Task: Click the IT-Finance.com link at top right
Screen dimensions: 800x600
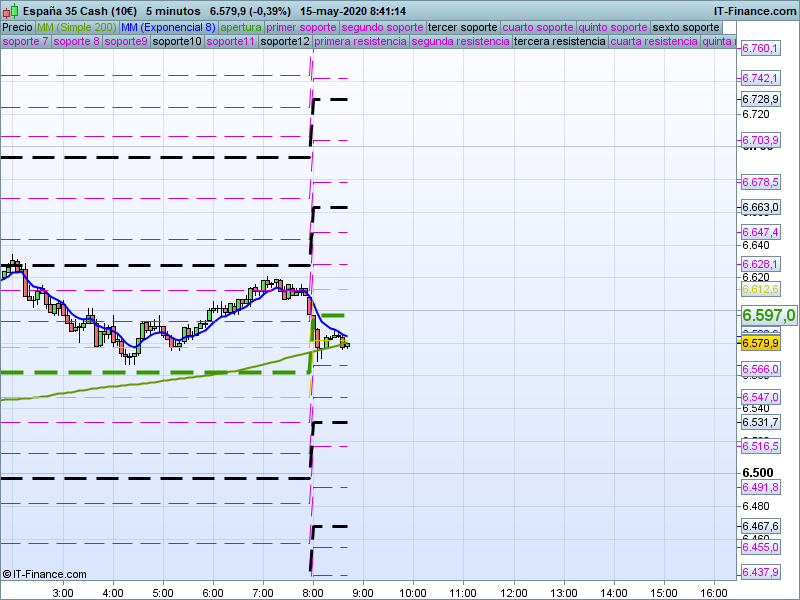Action: click(x=755, y=10)
